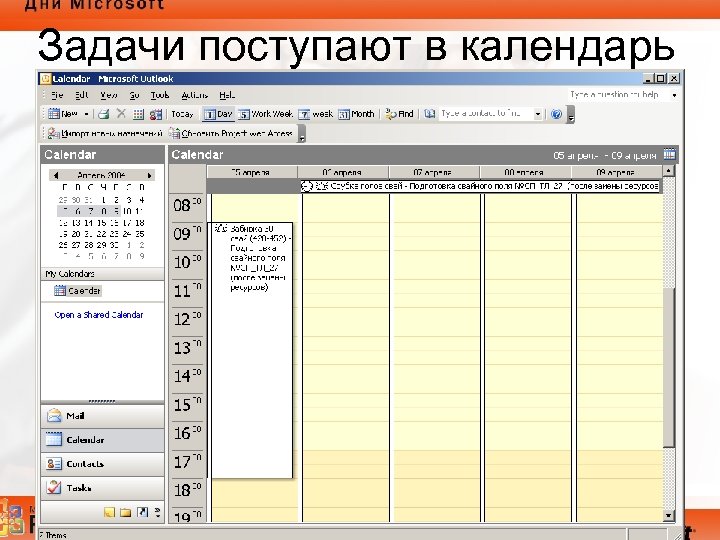This screenshot has width=720, height=540.
Task: Select the 05 апреля day column header
Action: 252,172
